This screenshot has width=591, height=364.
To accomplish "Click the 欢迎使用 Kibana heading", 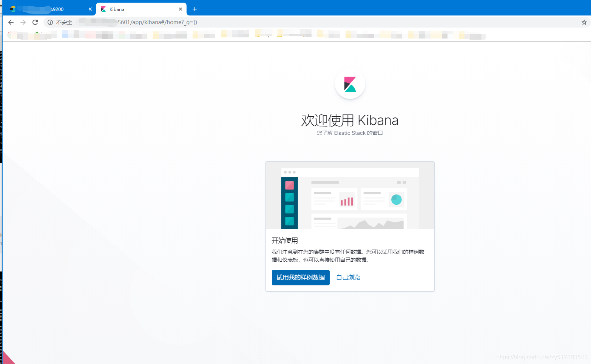I will tap(350, 120).
